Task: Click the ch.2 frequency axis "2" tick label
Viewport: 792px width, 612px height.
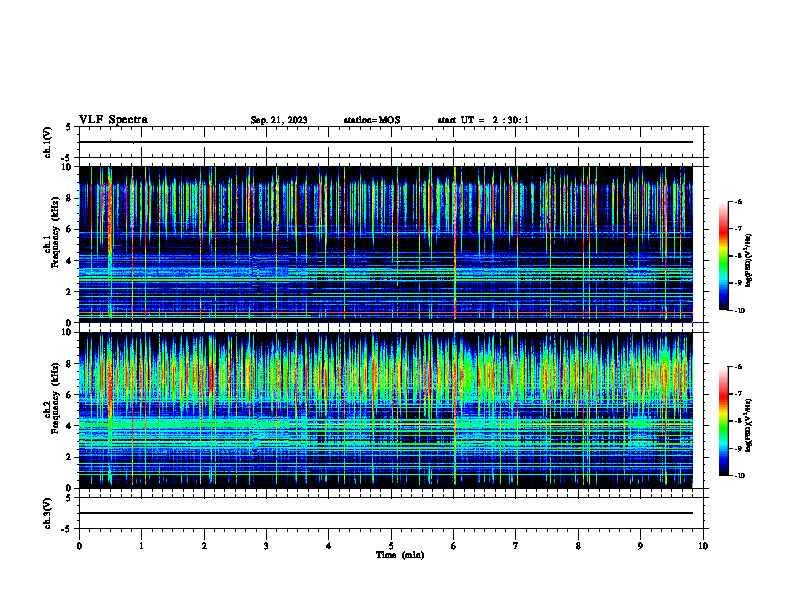Action: pos(70,457)
